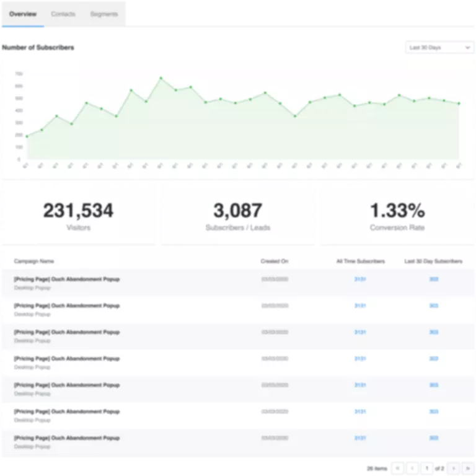Switch to the Segments tab
The width and height of the screenshot is (476, 476).
pos(104,14)
